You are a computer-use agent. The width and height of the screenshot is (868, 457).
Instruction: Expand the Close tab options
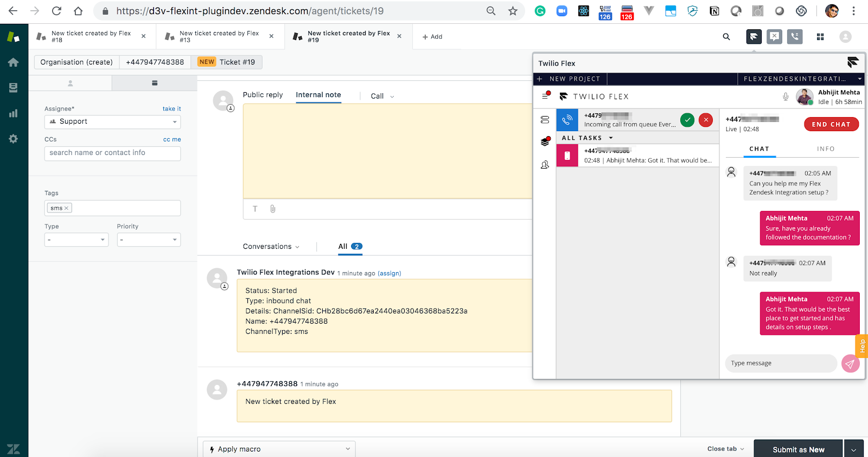point(725,449)
